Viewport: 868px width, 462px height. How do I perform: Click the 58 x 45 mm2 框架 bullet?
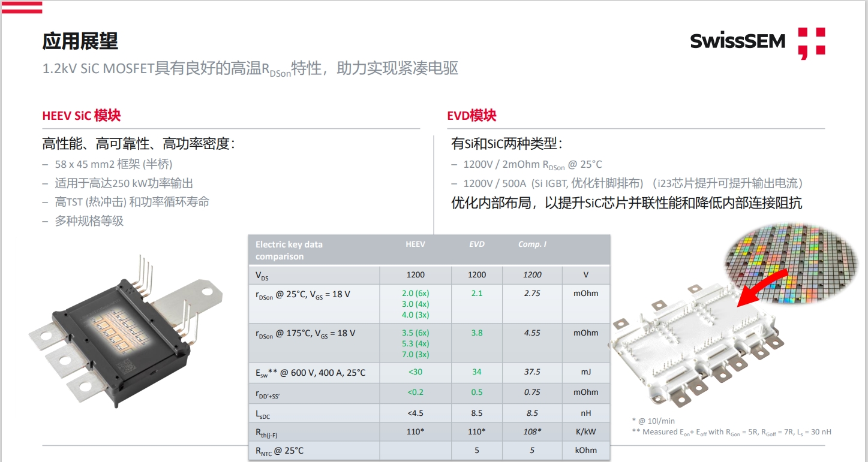[x=113, y=164]
